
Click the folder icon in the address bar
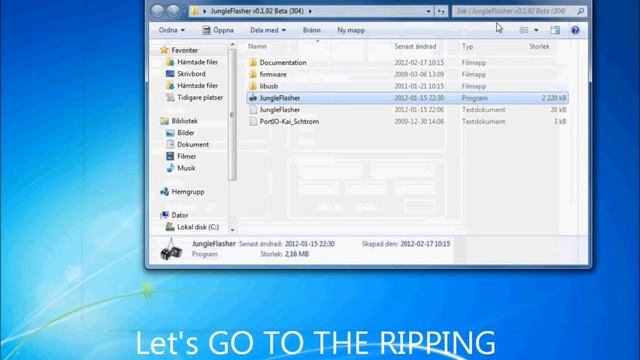click(195, 11)
